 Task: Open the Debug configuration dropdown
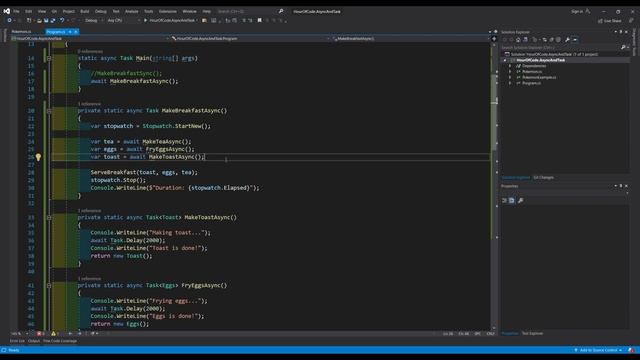[x=93, y=20]
